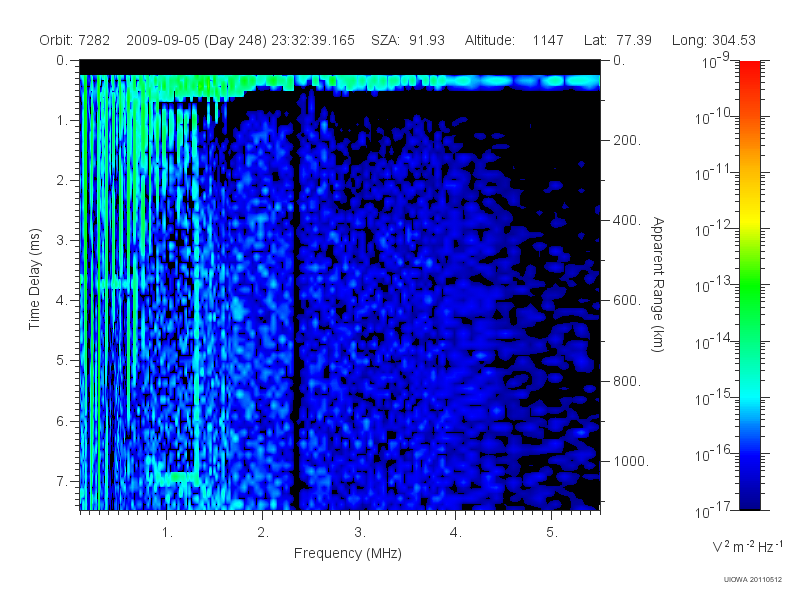
Task: Click the colorbar tick label 10^-13
Action: click(714, 285)
